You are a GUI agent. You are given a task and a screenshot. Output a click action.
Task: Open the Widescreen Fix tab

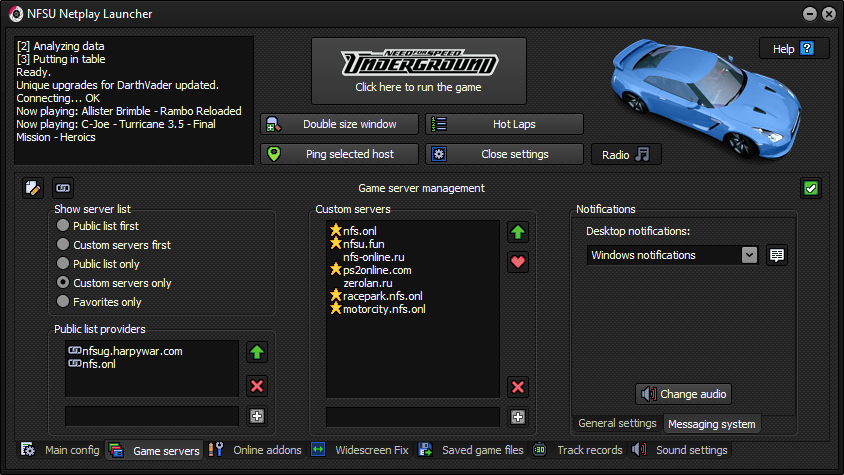[360, 450]
